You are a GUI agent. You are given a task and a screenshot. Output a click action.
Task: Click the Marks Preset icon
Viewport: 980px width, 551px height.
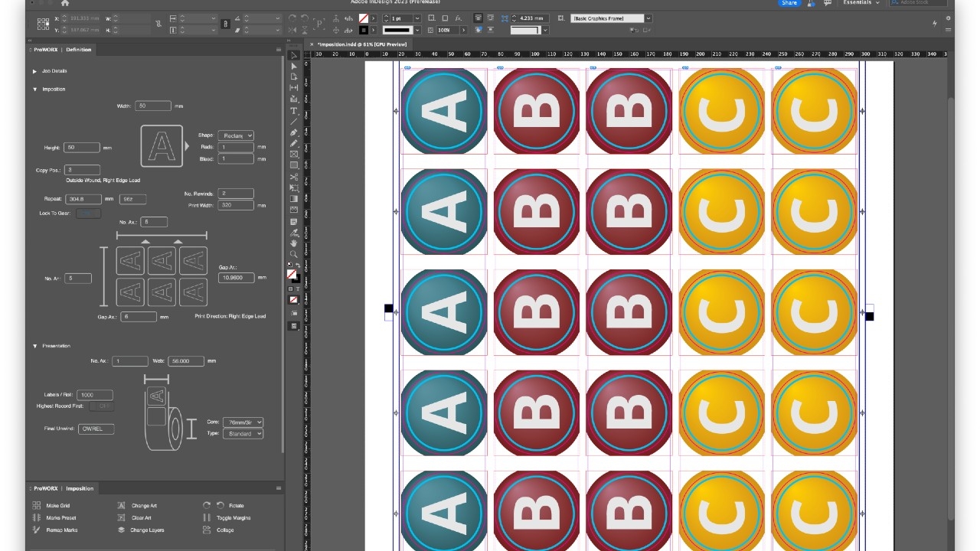point(37,518)
